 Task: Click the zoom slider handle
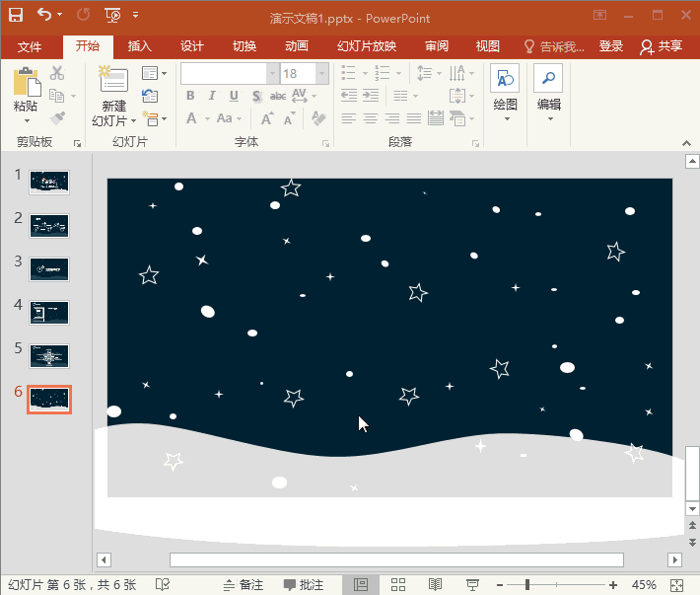pos(526,585)
